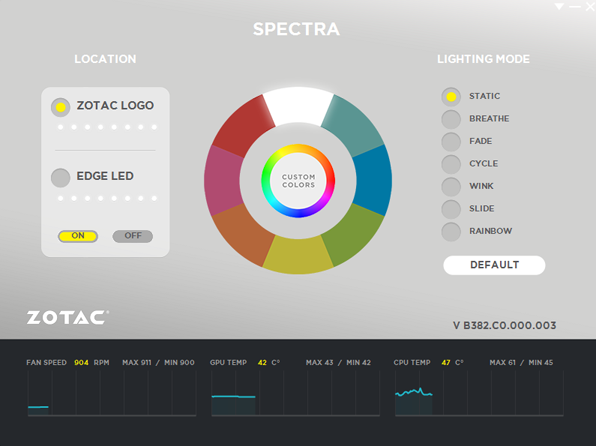Image resolution: width=596 pixels, height=446 pixels.
Task: Choose the blue color wheel segment
Action: (x=373, y=180)
